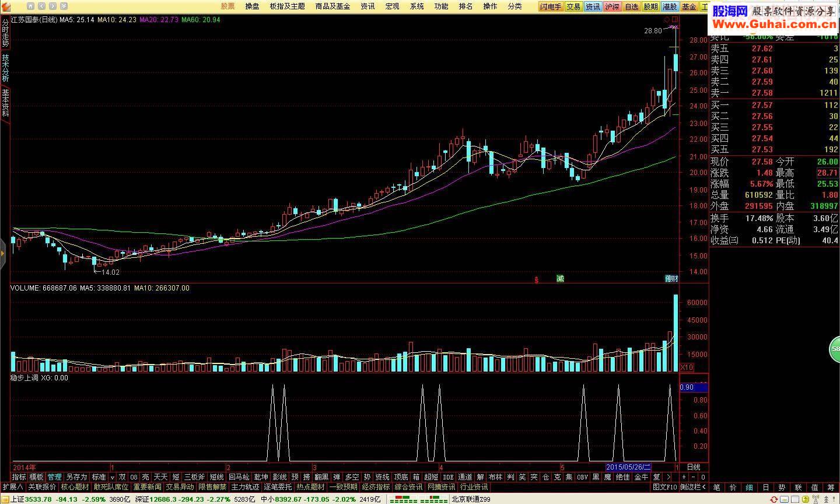Image resolution: width=840 pixels, height=504 pixels.
Task: Click the X10 volume scale label
Action: click(x=687, y=367)
